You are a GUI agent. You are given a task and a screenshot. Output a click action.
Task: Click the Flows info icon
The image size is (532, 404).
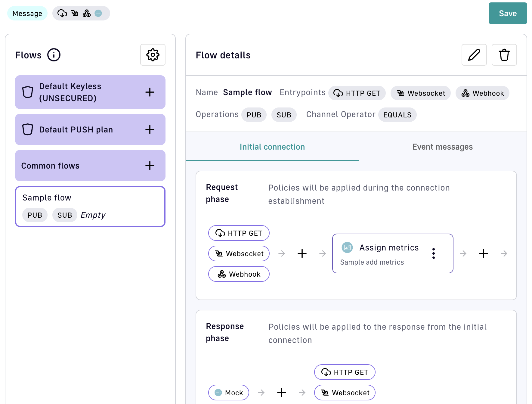pos(54,55)
